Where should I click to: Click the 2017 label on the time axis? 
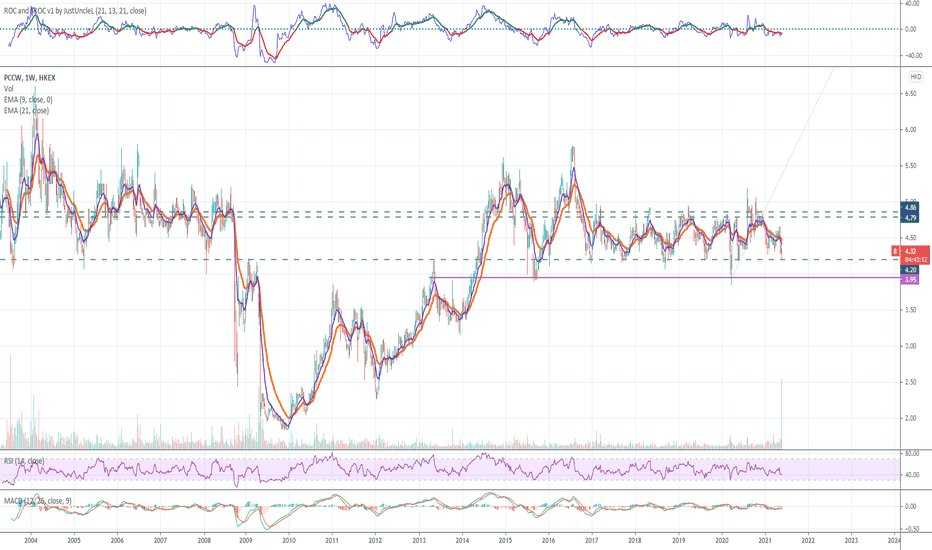point(591,540)
